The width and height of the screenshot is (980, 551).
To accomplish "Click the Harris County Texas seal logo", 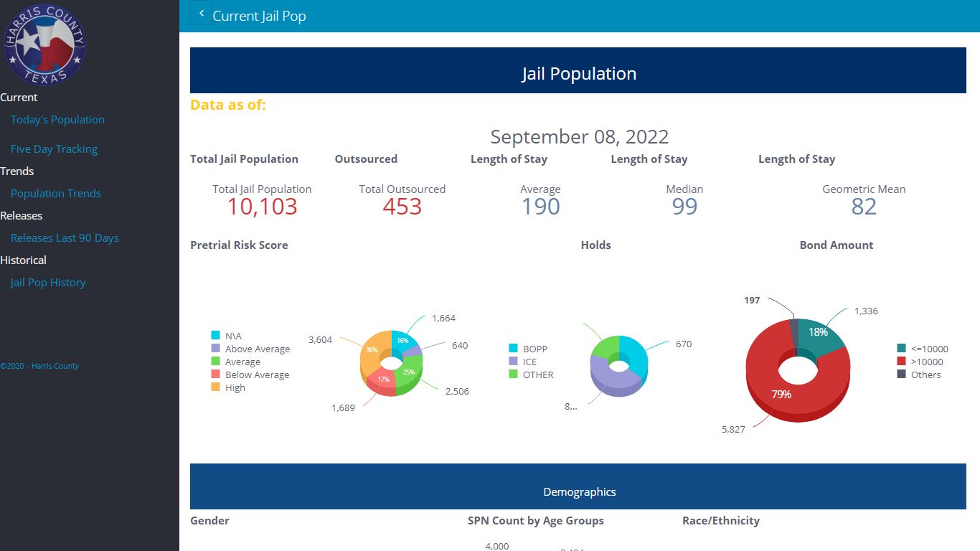I will pyautogui.click(x=44, y=44).
